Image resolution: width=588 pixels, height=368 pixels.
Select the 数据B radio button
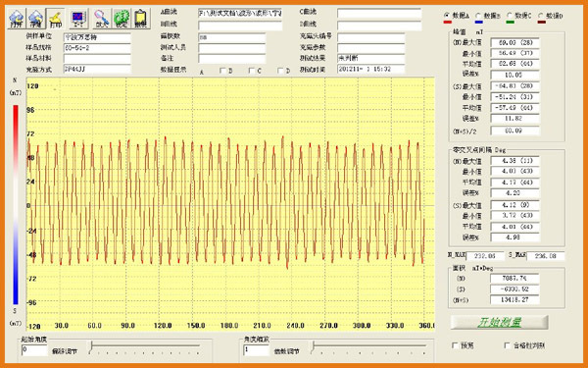[478, 16]
